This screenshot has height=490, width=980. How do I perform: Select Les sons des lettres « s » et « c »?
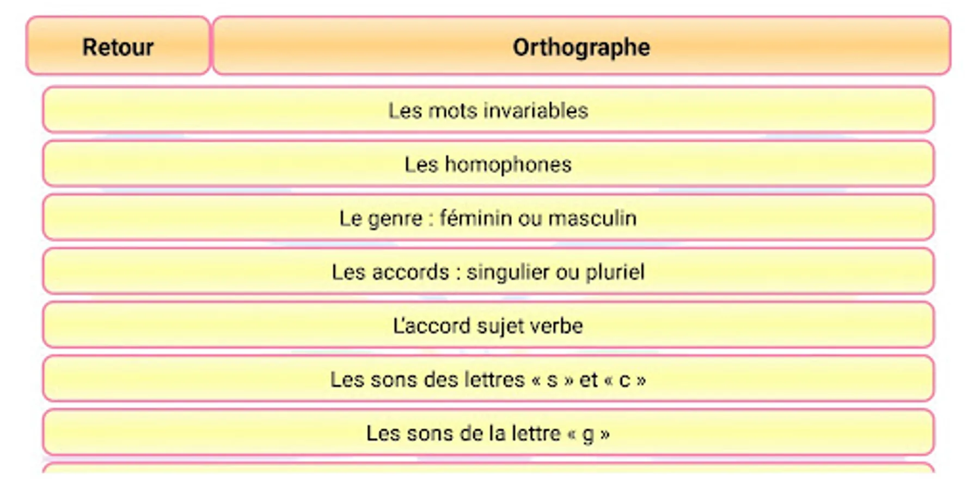488,378
